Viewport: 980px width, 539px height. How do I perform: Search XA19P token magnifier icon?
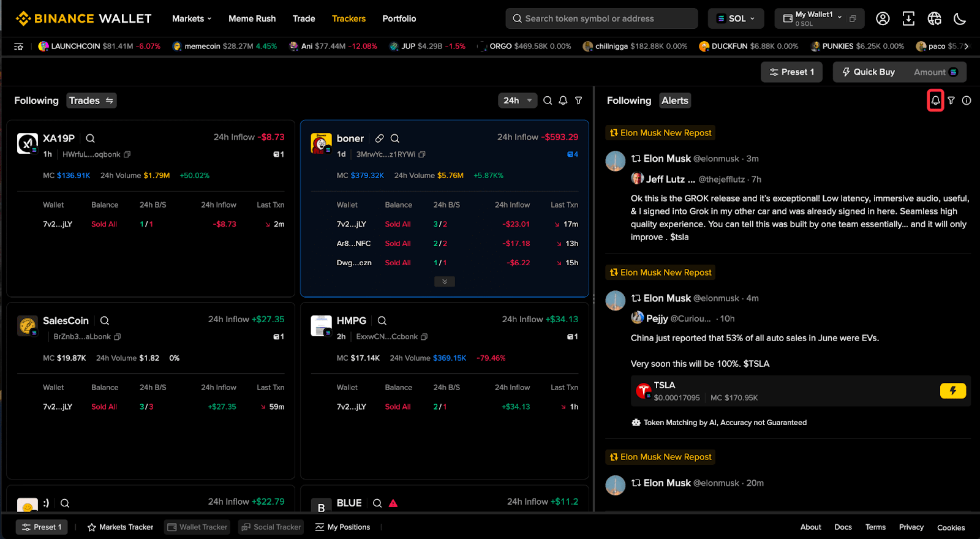tap(90, 138)
